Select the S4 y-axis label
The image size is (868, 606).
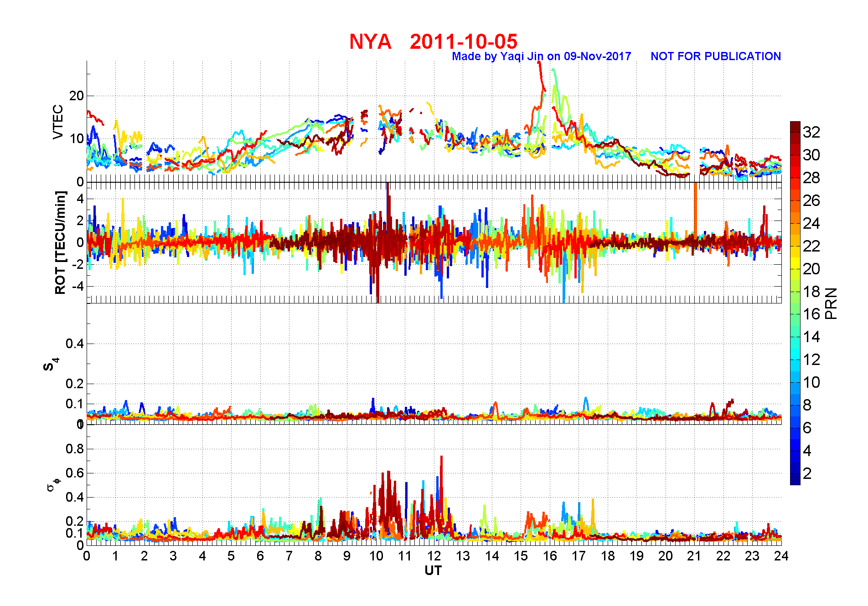51,364
